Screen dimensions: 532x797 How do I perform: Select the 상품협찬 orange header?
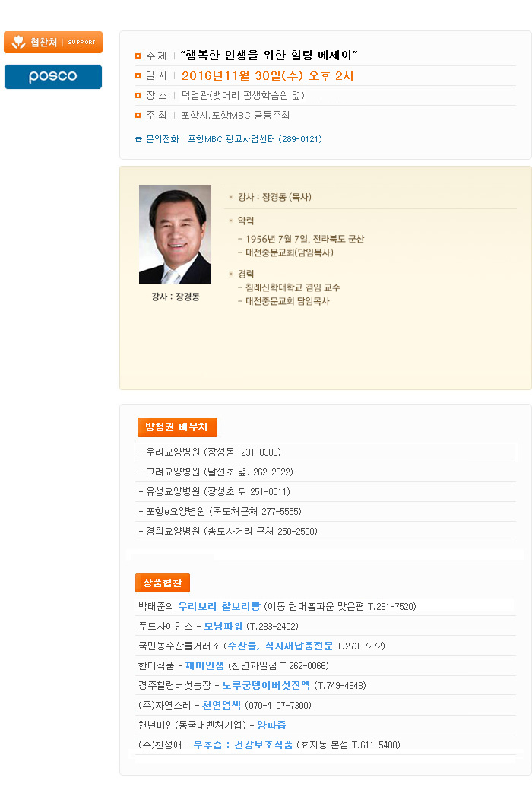point(163,583)
